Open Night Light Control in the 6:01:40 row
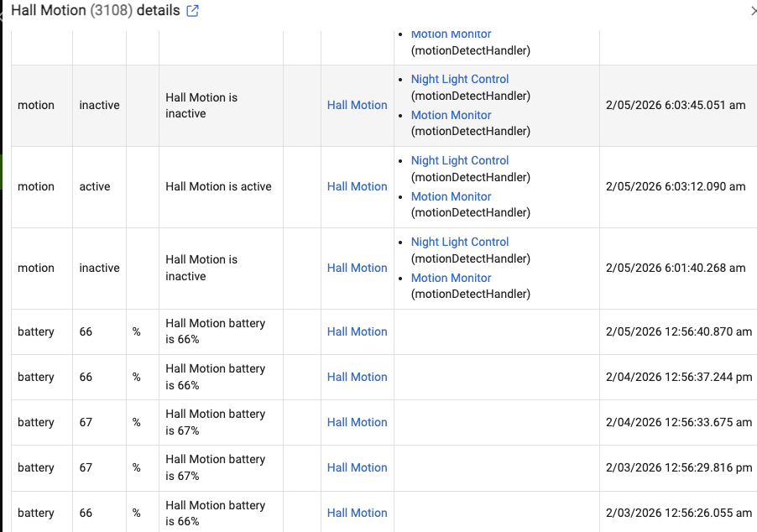 pyautogui.click(x=459, y=242)
